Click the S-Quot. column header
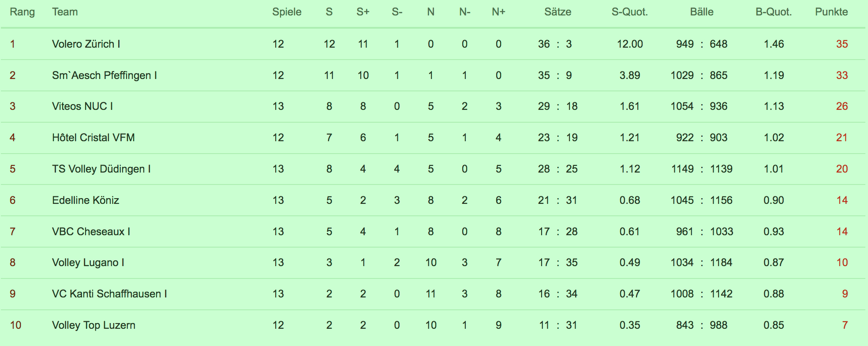Image resolution: width=868 pixels, height=346 pixels. (x=629, y=12)
